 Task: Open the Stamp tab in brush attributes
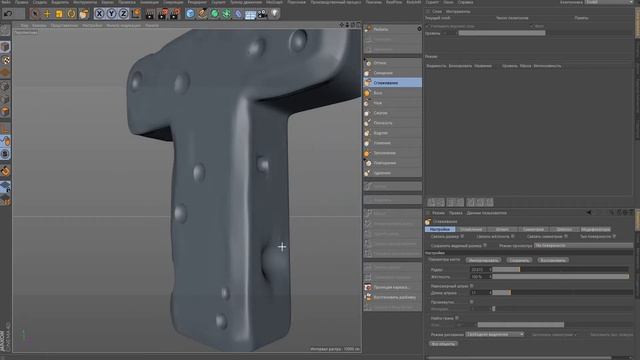(502, 229)
